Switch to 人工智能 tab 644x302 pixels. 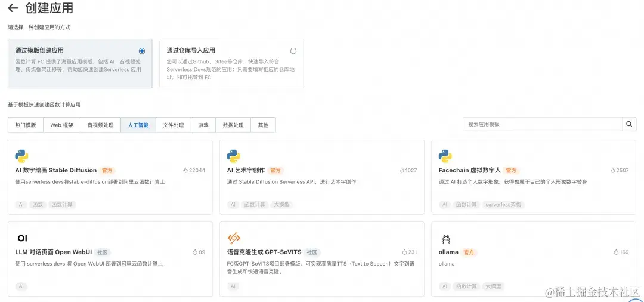click(138, 125)
